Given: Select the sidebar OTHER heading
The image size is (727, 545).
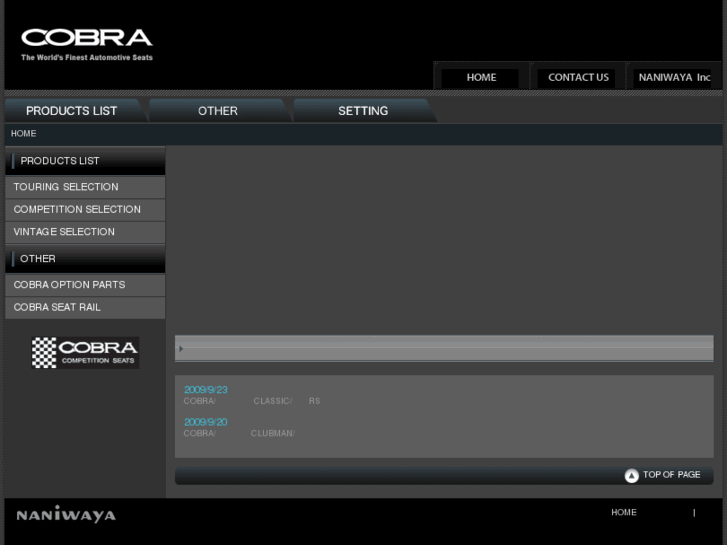Looking at the screenshot, I should click(x=85, y=259).
